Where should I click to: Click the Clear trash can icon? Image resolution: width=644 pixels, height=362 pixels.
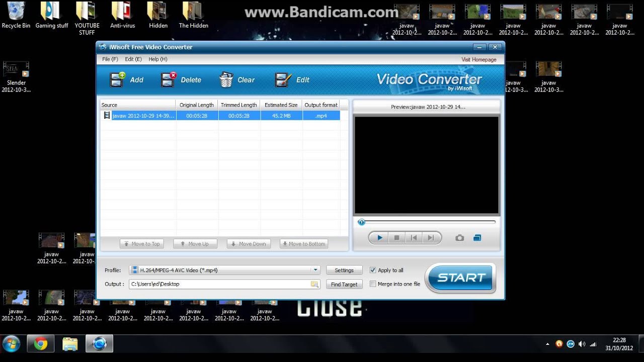[226, 79]
